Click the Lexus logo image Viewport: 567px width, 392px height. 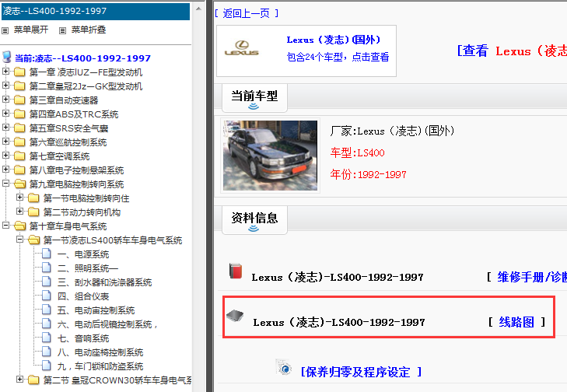(x=242, y=49)
